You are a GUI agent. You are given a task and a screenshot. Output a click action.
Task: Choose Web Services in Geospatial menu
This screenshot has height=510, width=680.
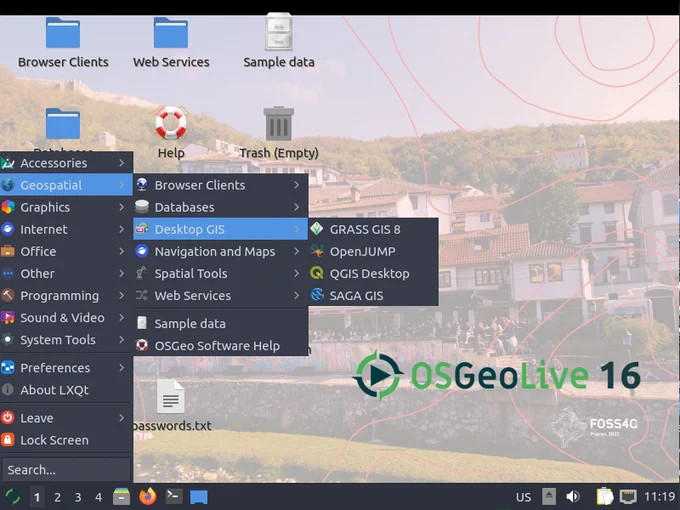tap(220, 295)
